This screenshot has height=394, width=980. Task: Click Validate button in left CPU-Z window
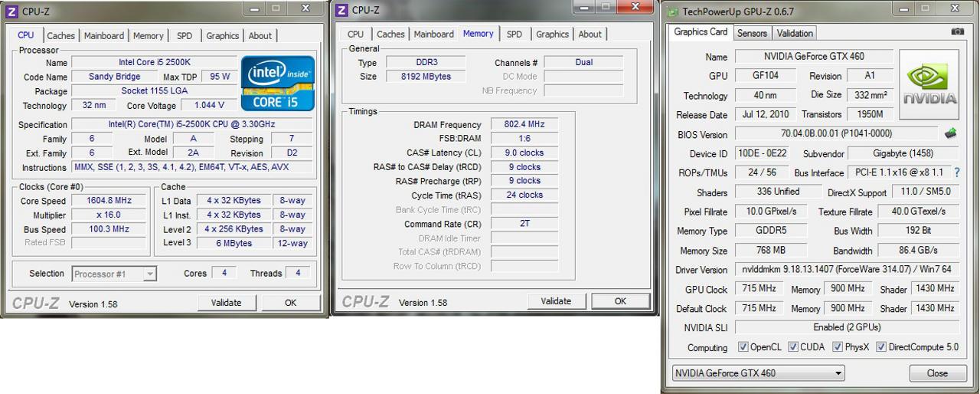(226, 303)
